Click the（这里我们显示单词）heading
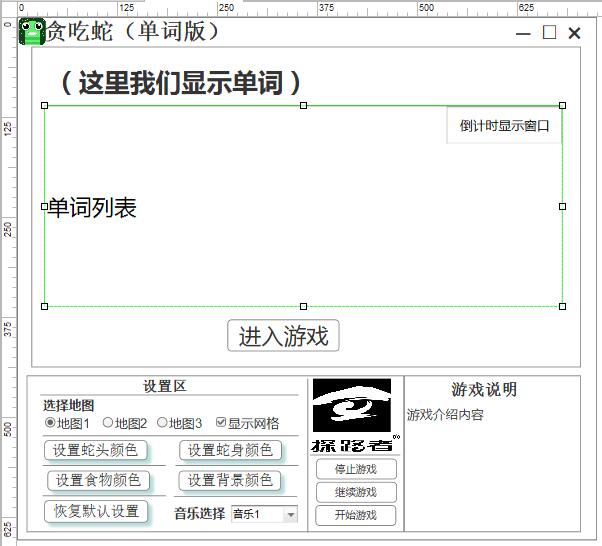Screen dimensions: 602x546 click(180, 83)
